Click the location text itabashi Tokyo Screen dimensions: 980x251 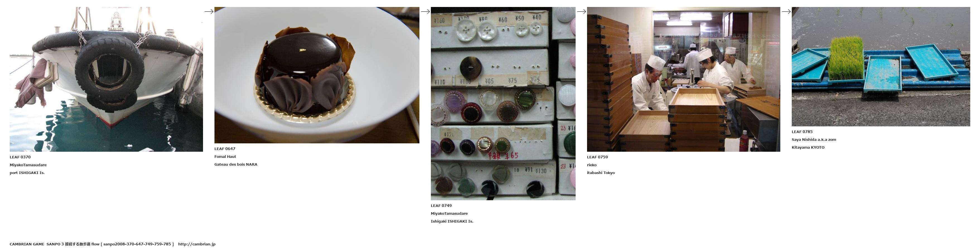click(601, 173)
